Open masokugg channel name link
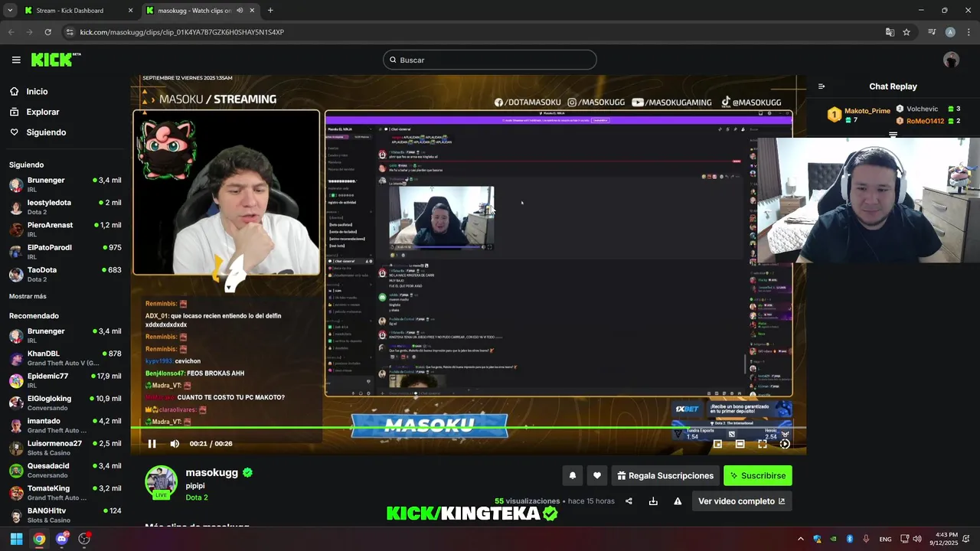 point(212,473)
